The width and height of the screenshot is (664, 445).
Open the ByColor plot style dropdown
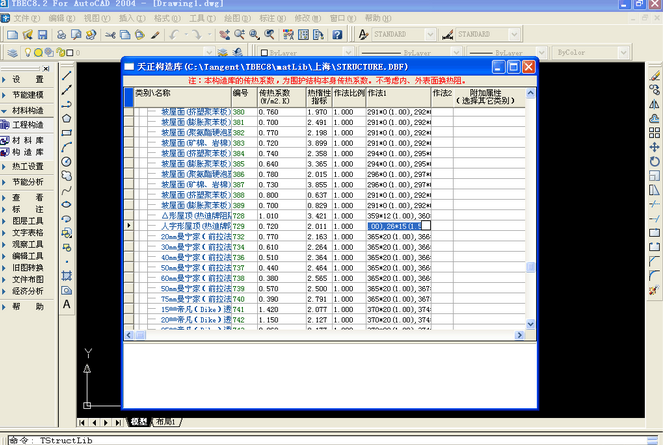(623, 53)
